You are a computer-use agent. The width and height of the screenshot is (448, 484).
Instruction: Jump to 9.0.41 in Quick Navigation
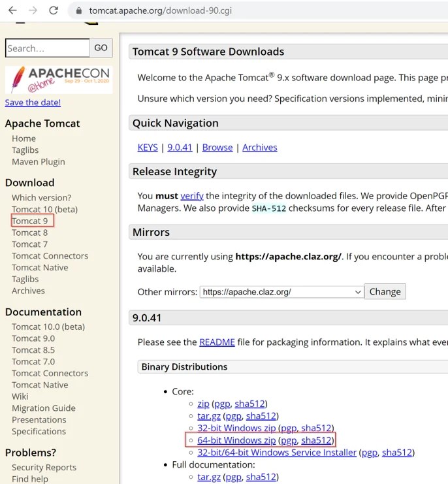point(180,148)
